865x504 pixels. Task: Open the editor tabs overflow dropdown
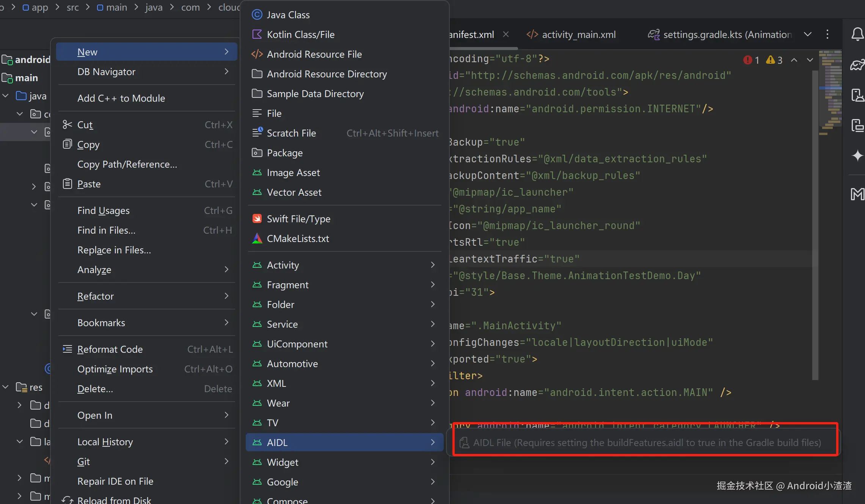click(x=808, y=35)
